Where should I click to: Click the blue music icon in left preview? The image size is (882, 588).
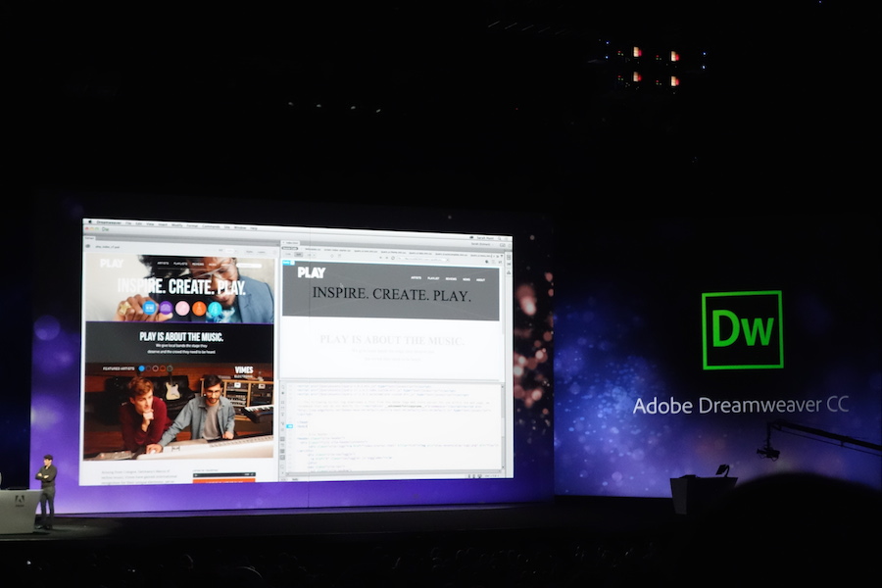click(150, 307)
